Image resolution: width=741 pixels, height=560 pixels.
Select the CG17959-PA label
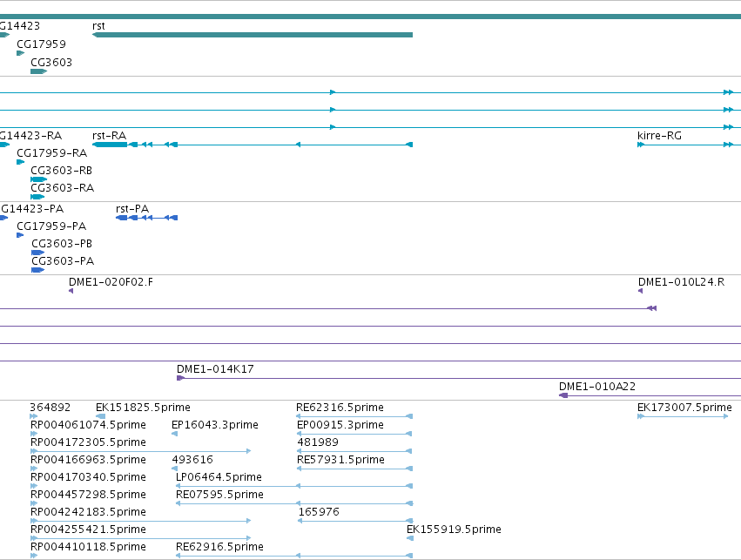pos(51,226)
